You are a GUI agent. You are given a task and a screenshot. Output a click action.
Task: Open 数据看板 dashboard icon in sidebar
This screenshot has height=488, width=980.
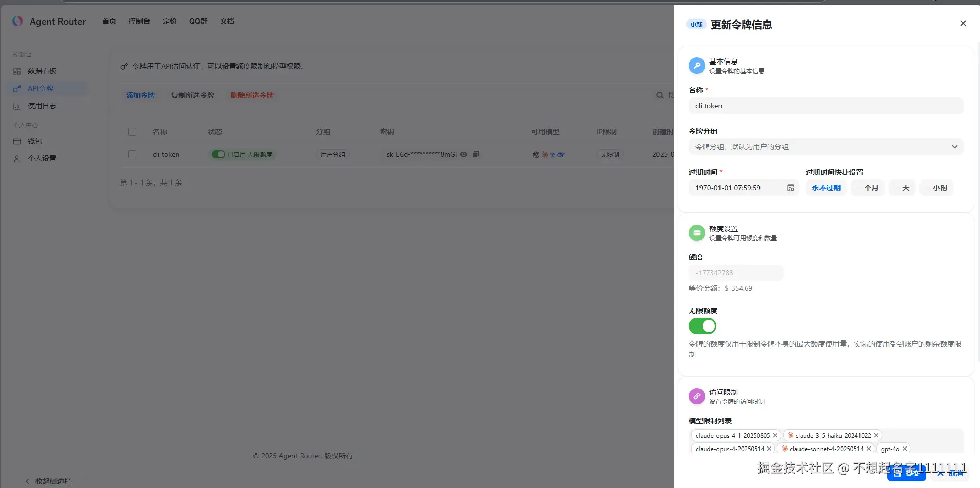pyautogui.click(x=17, y=71)
